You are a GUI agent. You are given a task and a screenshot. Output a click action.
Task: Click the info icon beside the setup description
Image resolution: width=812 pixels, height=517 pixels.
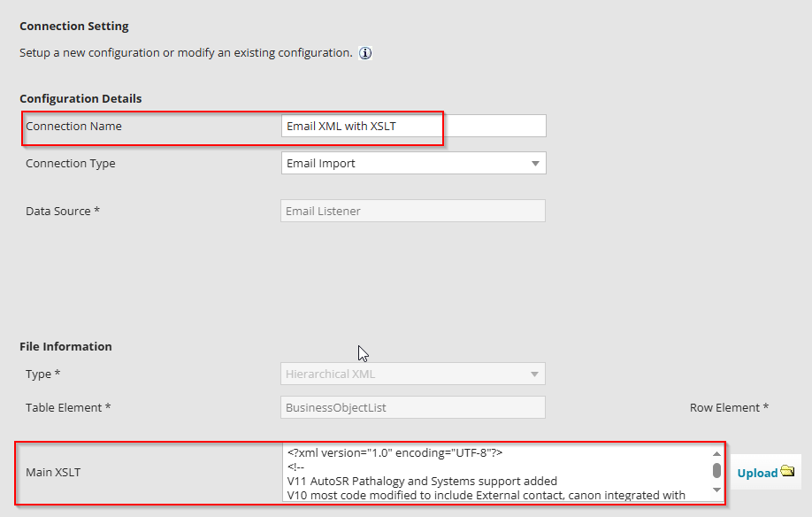click(365, 53)
